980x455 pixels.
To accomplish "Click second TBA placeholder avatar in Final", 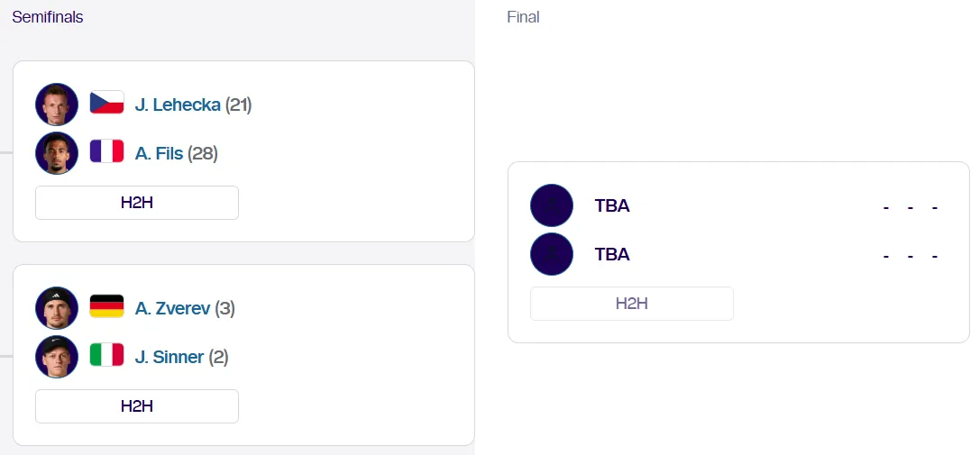I will pyautogui.click(x=552, y=254).
